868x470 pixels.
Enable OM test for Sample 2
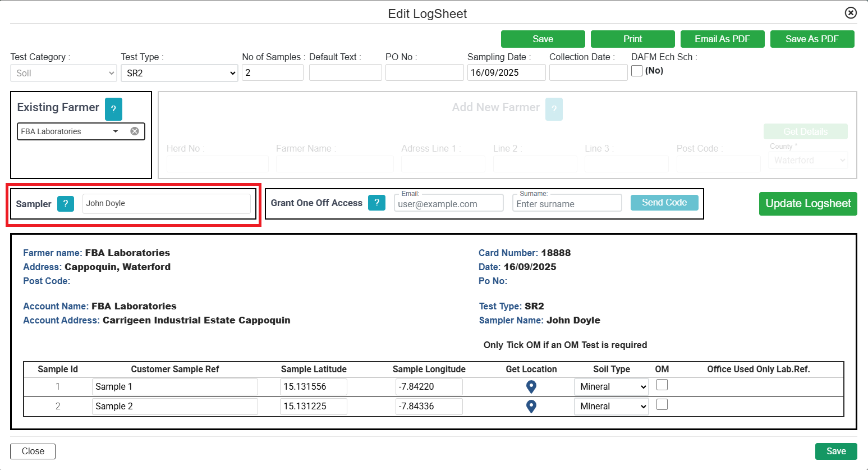662,405
